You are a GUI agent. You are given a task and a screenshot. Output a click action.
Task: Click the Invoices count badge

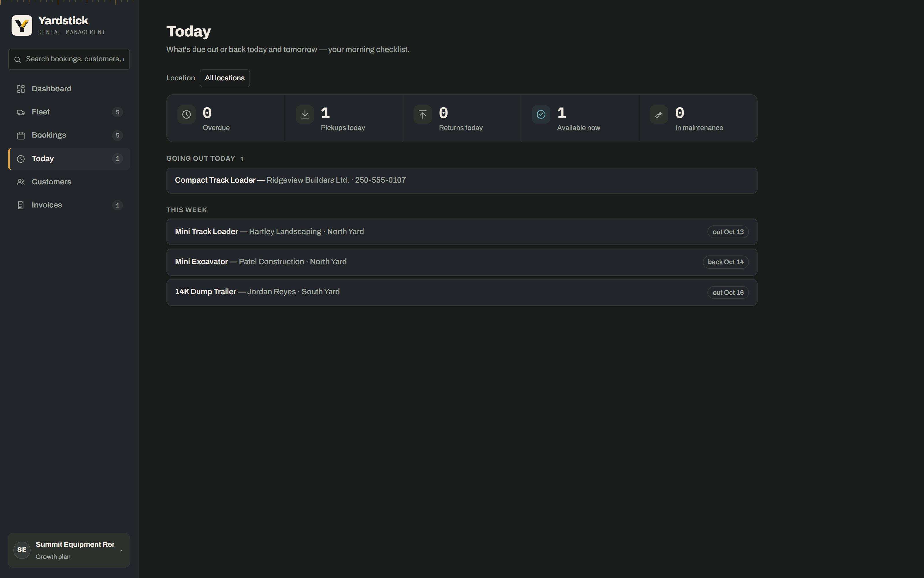point(118,206)
